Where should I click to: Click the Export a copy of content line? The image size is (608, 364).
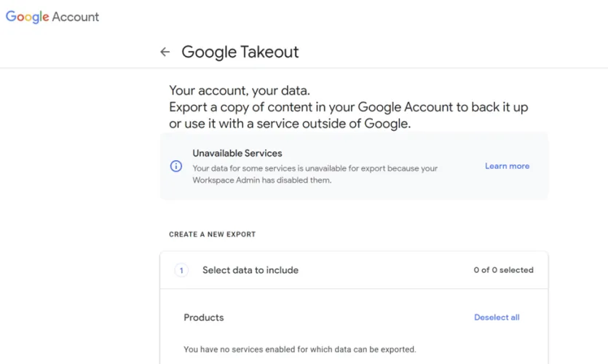click(x=348, y=108)
